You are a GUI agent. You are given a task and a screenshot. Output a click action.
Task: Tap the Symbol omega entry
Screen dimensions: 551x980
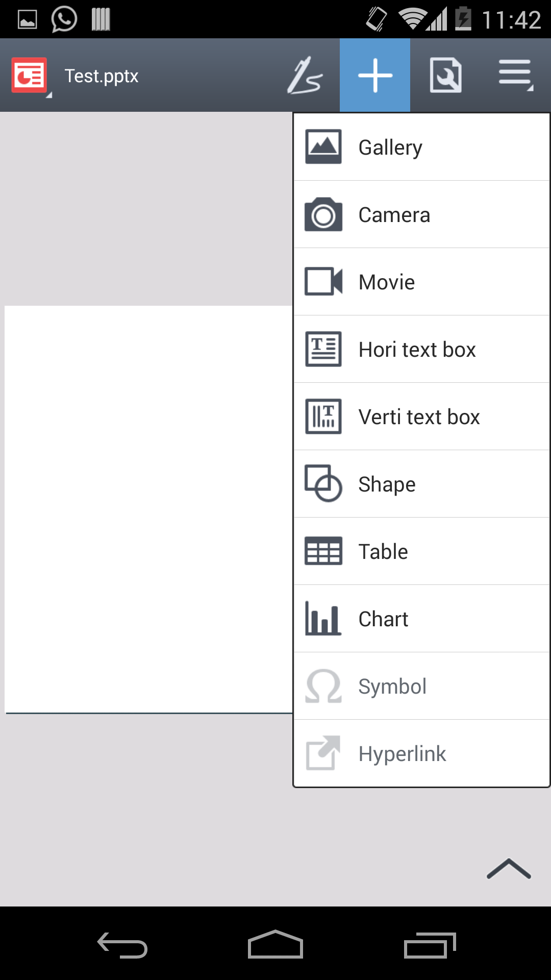[421, 686]
